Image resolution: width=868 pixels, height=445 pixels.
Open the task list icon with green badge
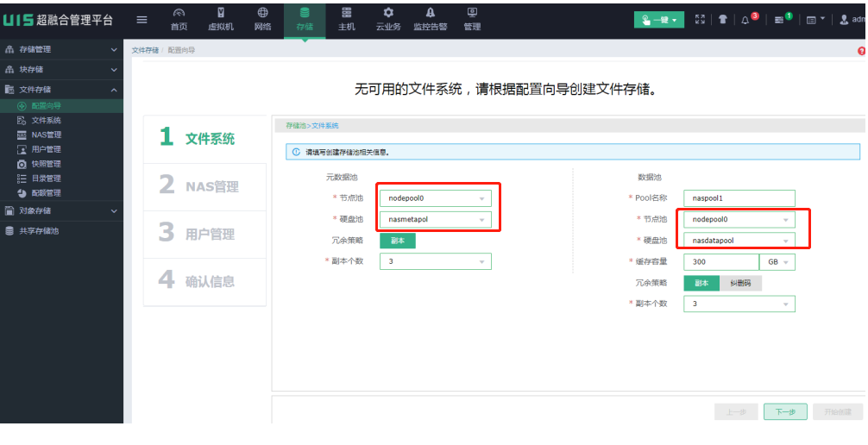779,20
